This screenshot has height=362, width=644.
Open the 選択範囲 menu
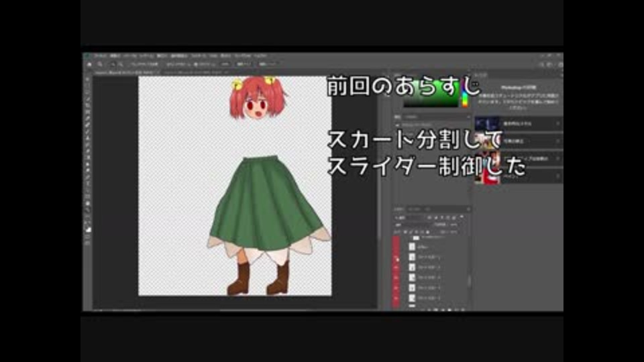(x=178, y=56)
